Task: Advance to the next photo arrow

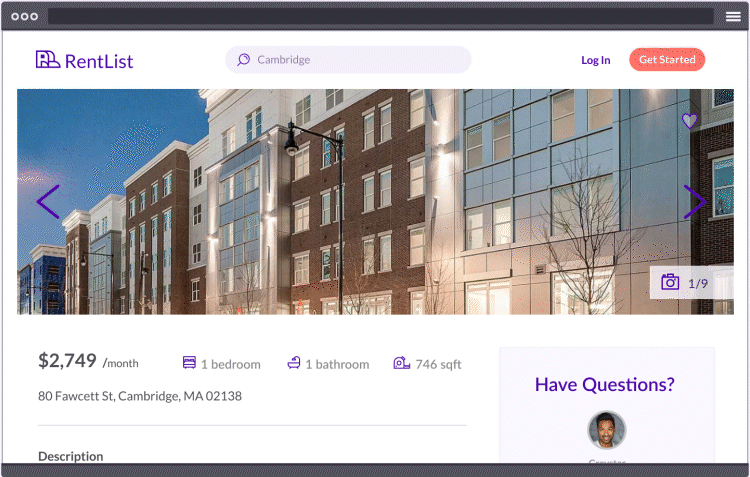Action: tap(695, 202)
